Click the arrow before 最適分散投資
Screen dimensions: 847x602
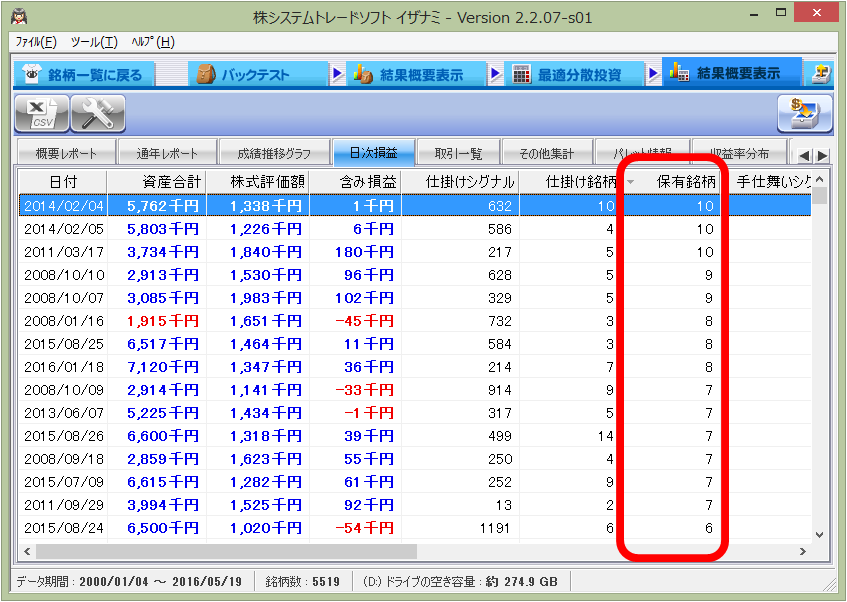click(495, 73)
